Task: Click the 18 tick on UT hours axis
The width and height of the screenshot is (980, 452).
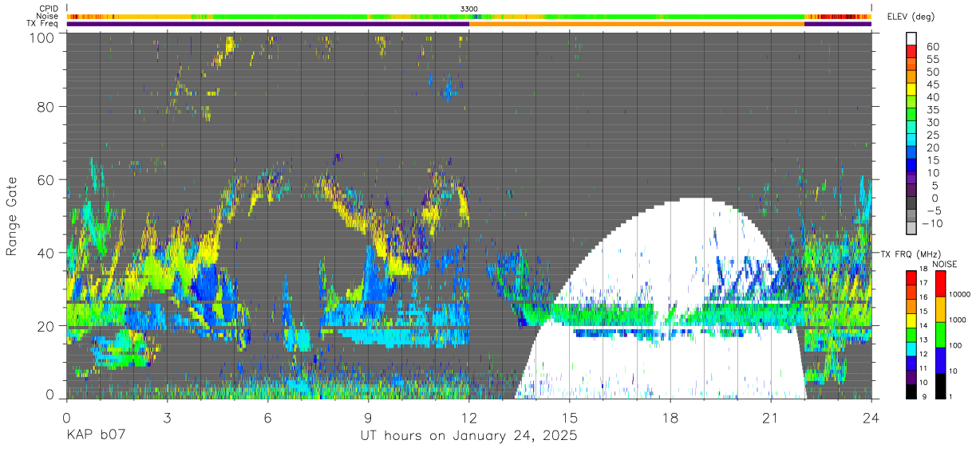Action: point(670,418)
